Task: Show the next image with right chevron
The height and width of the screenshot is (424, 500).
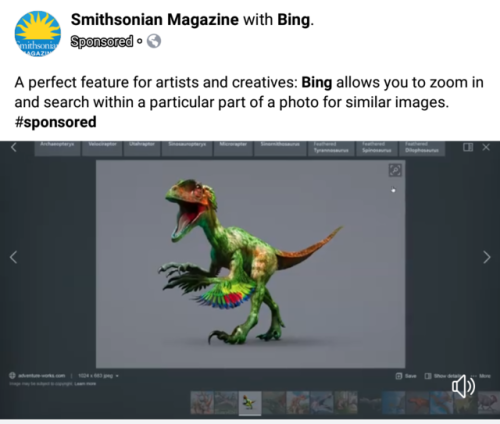Action: click(487, 257)
